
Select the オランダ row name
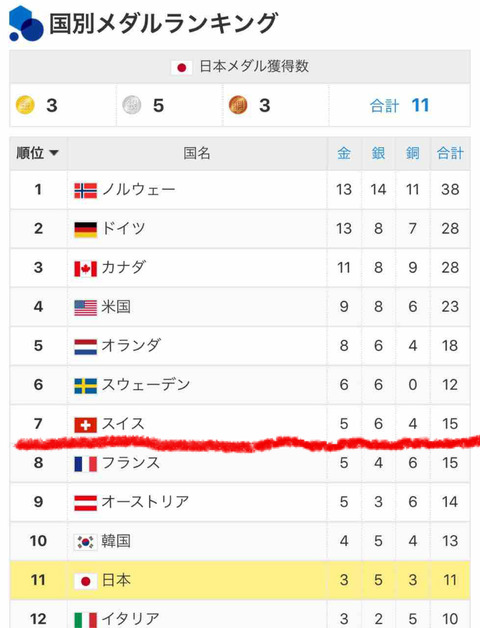131,346
